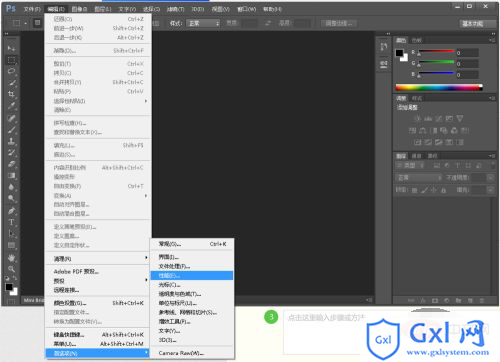Switch to the 色板 Swatches tab
Viewport: 500px width, 362px height.
pyautogui.click(x=417, y=40)
